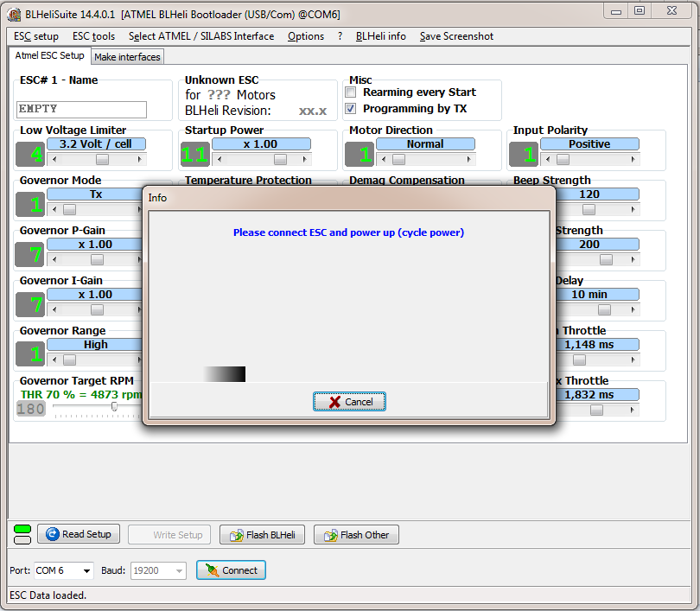Click the 1,832 ms throttle right arrow

[x=633, y=410]
